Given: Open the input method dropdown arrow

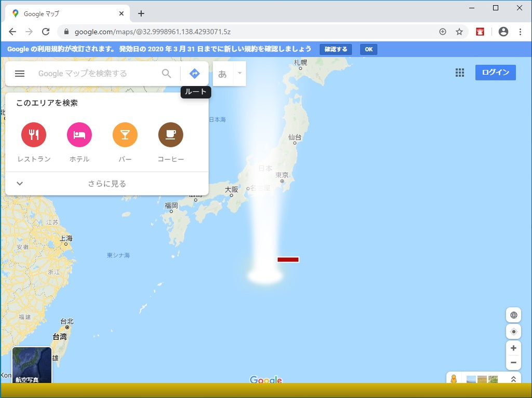Looking at the screenshot, I should 239,73.
